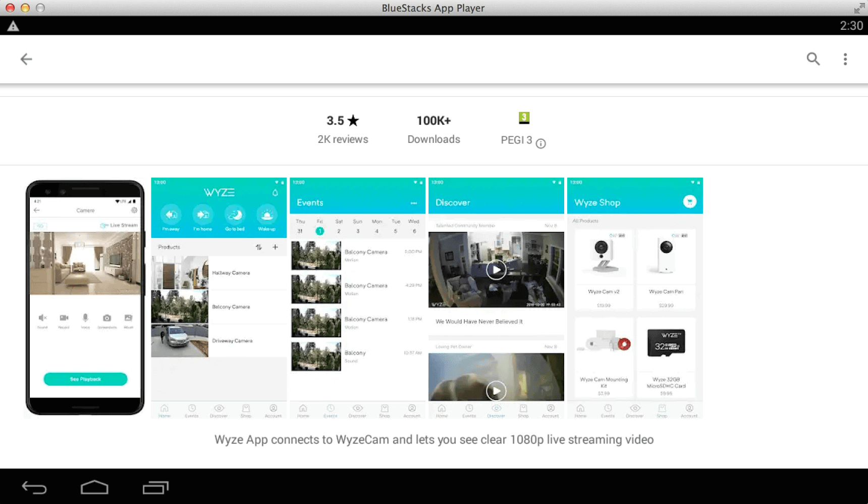
Task: Click the warning triangle notification icon
Action: (x=13, y=26)
